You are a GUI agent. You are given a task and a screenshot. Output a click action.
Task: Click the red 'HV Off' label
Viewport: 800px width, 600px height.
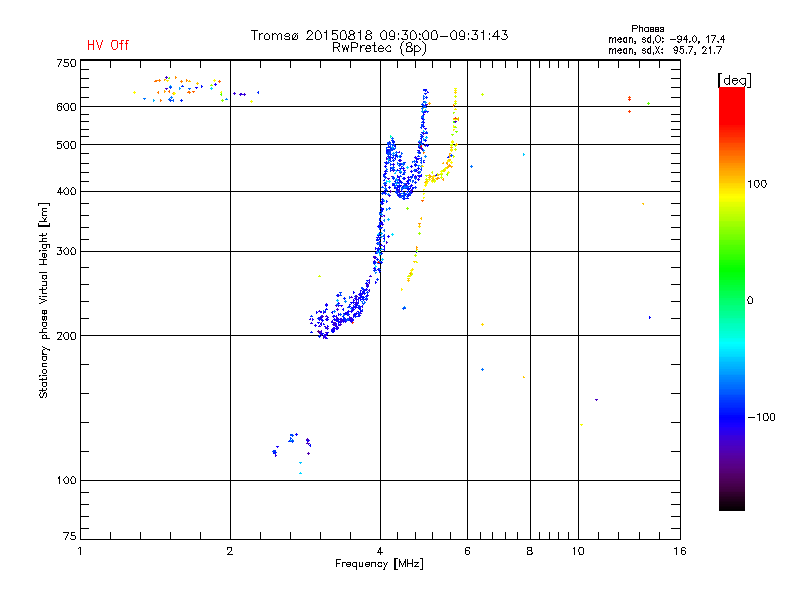pos(108,45)
